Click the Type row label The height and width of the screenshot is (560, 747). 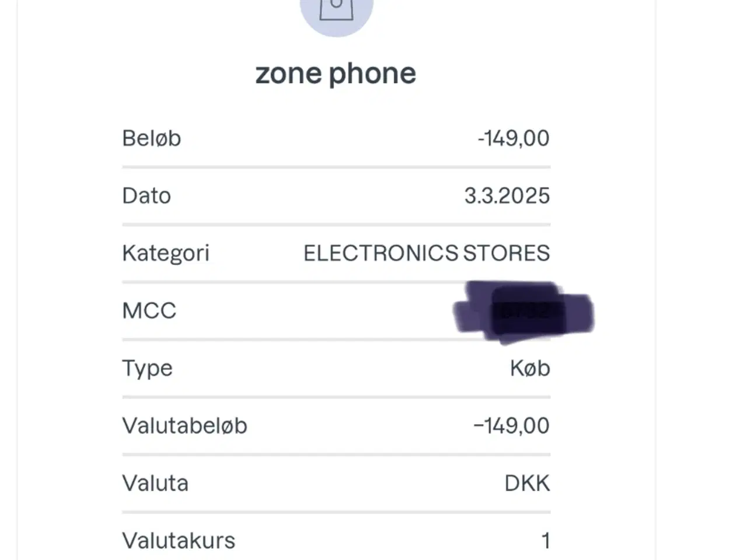(148, 368)
